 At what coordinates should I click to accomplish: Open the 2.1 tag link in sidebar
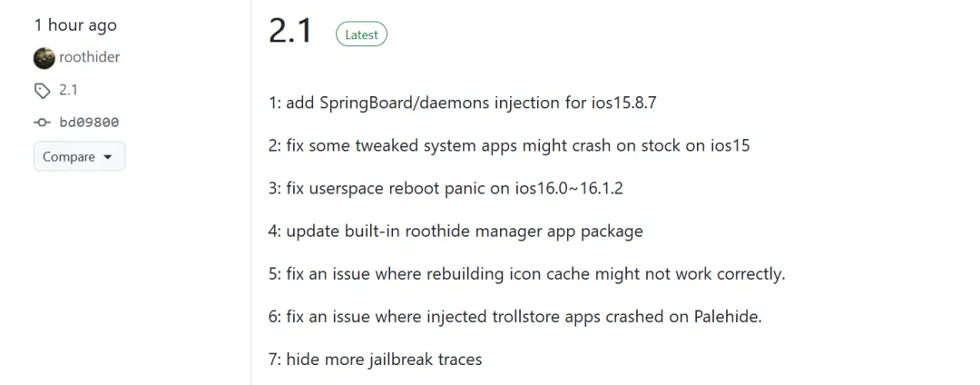69,90
